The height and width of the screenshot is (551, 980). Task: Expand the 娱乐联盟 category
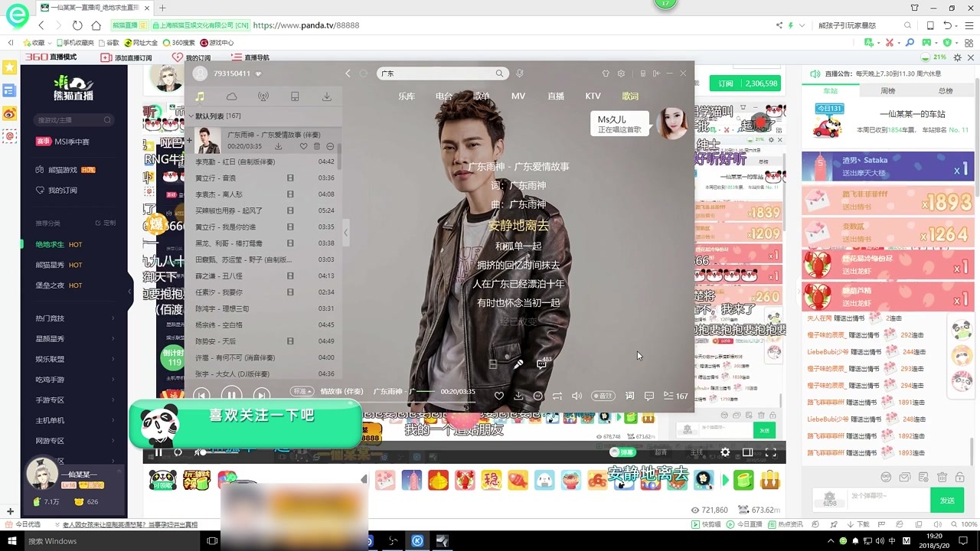pos(74,359)
